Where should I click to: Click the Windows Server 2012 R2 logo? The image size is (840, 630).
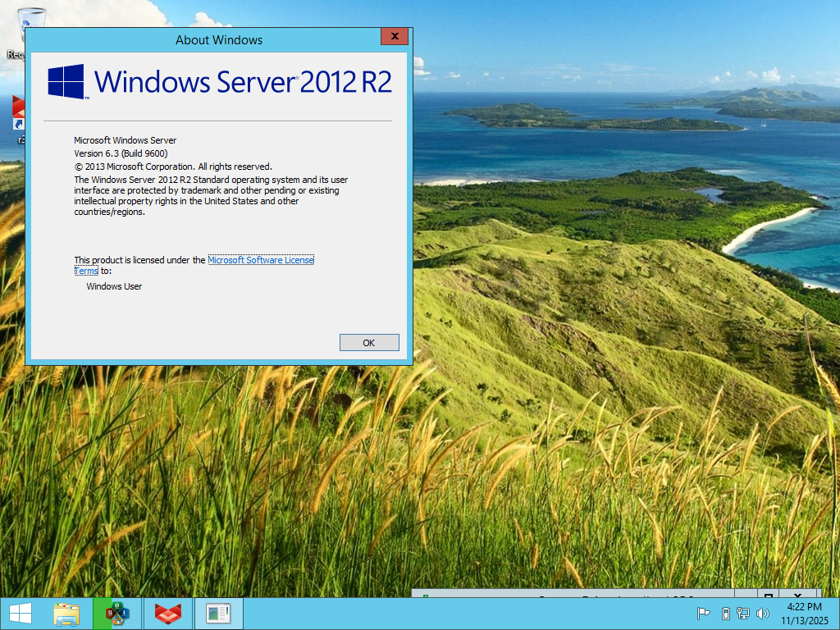point(220,81)
